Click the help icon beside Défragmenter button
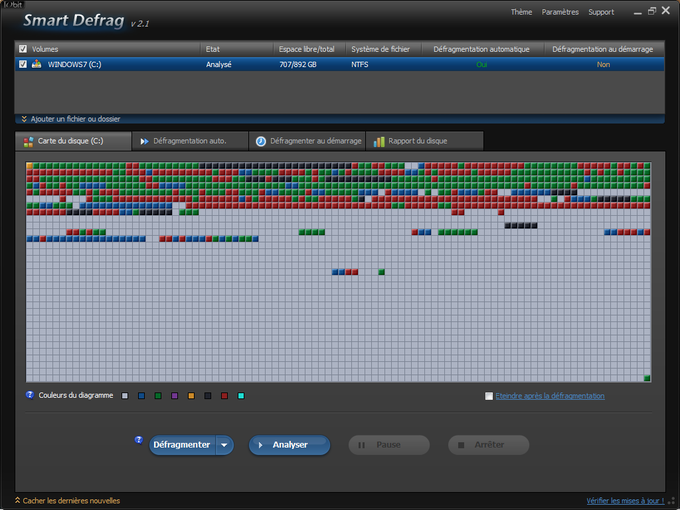 point(139,440)
